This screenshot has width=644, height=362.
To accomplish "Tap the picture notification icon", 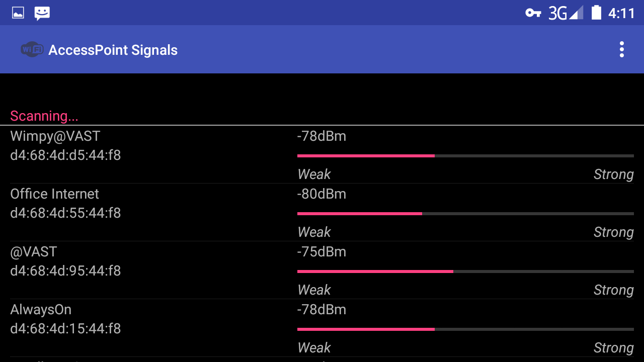I will tap(18, 13).
